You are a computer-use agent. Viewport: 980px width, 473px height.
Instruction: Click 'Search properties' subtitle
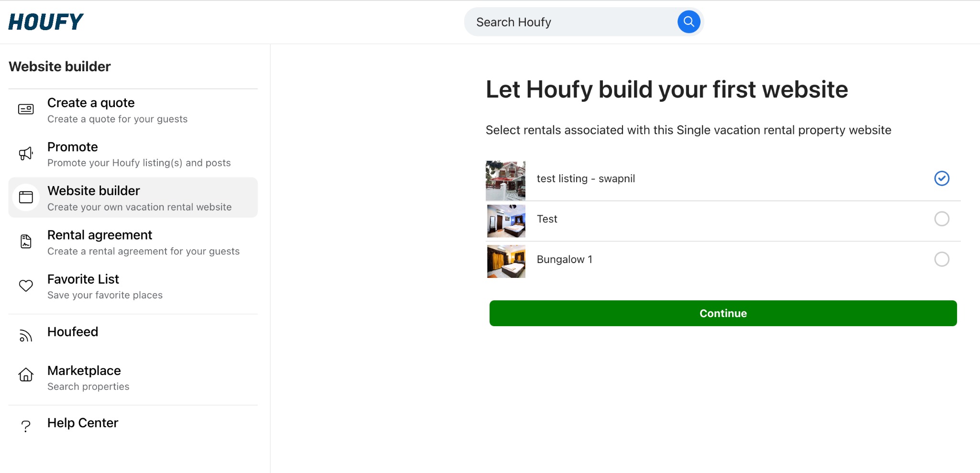[88, 386]
